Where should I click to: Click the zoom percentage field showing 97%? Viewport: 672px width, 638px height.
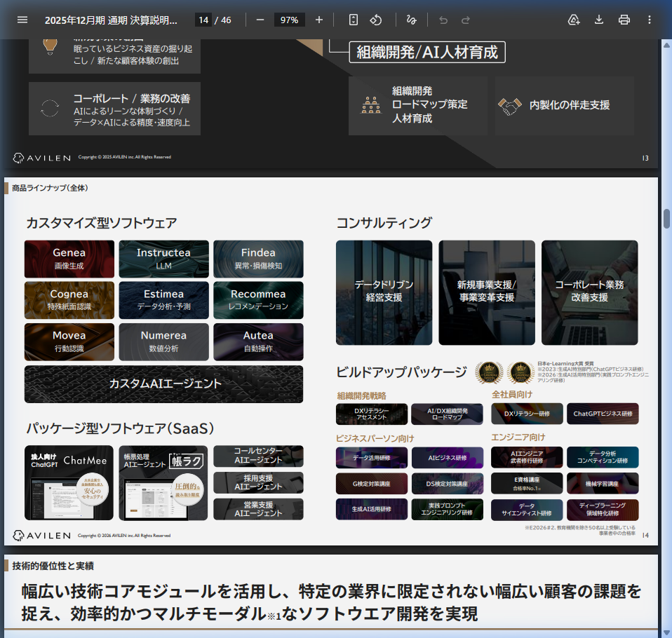(x=289, y=20)
